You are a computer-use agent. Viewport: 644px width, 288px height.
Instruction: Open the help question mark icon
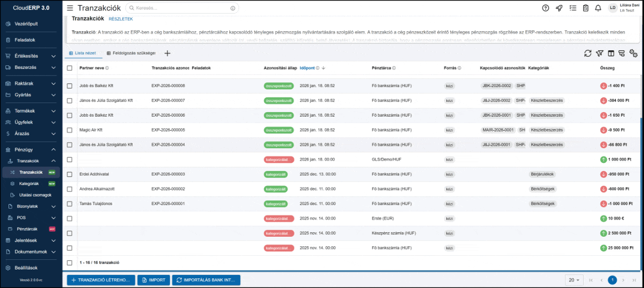click(546, 8)
